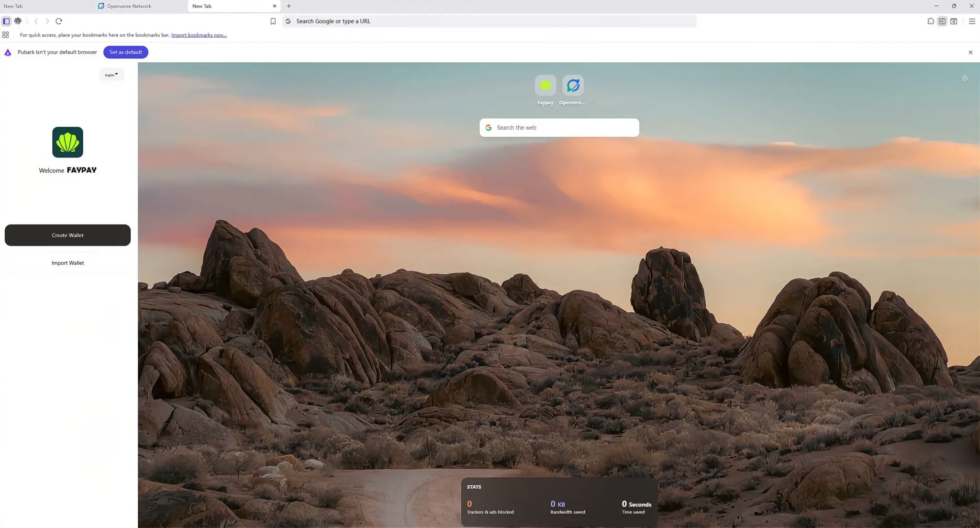
Task: Open the Faypay shell wallet icon
Action: [x=18, y=21]
